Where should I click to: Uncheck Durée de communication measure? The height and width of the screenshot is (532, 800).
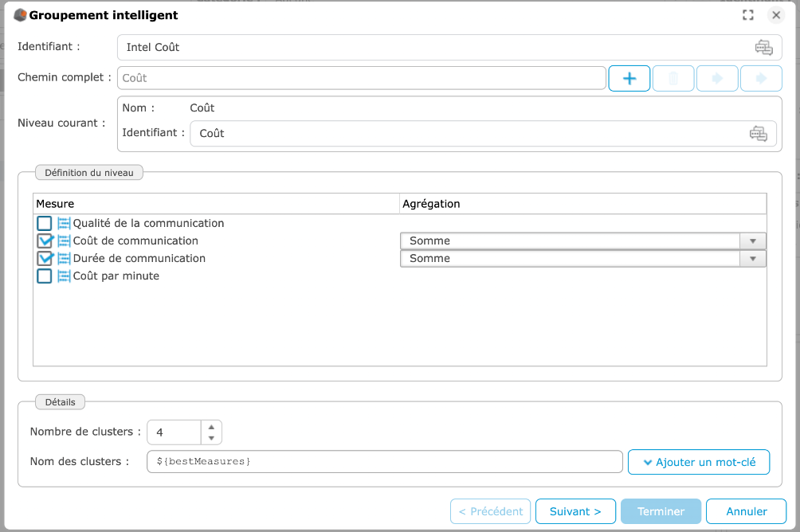coord(45,258)
